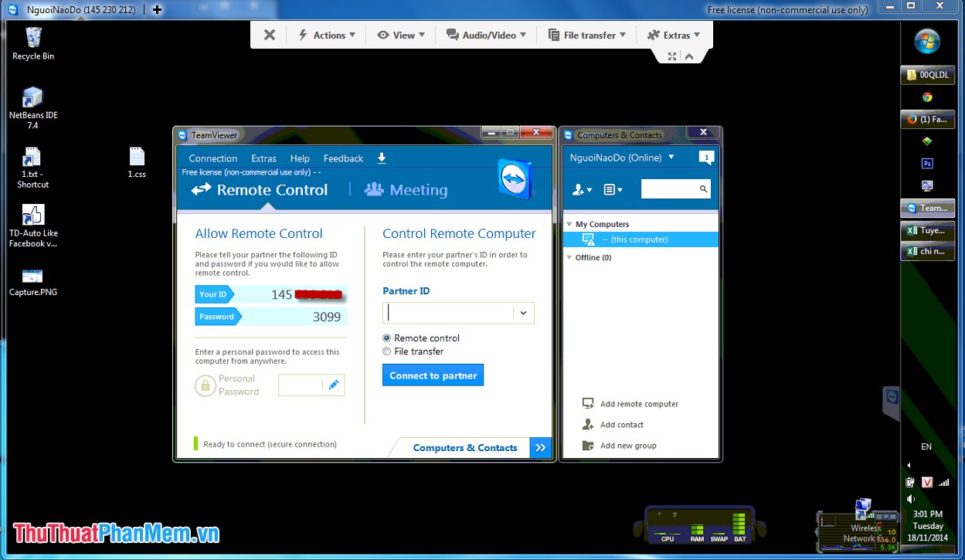The width and height of the screenshot is (965, 560).
Task: Open the Partner ID dropdown arrow
Action: pos(524,313)
